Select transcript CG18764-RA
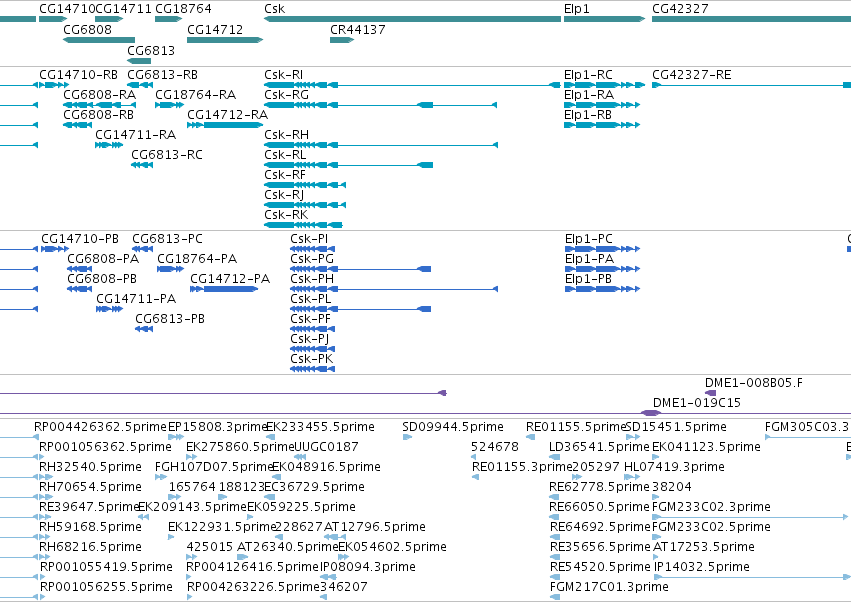 169,105
